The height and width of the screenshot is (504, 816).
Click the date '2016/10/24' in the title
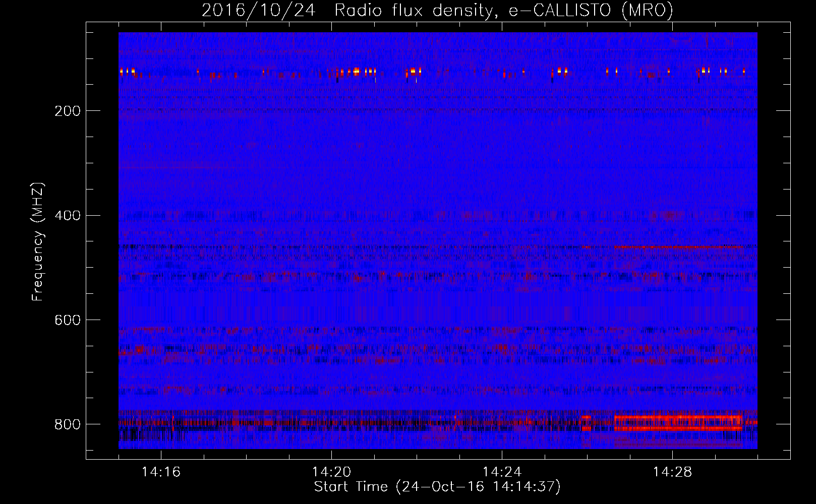click(x=259, y=11)
